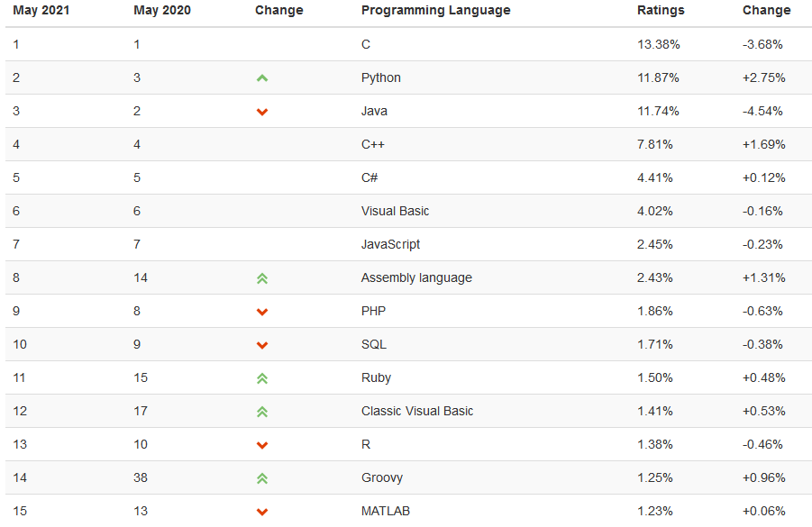Click the May 2020 column header
812x527 pixels.
162,10
